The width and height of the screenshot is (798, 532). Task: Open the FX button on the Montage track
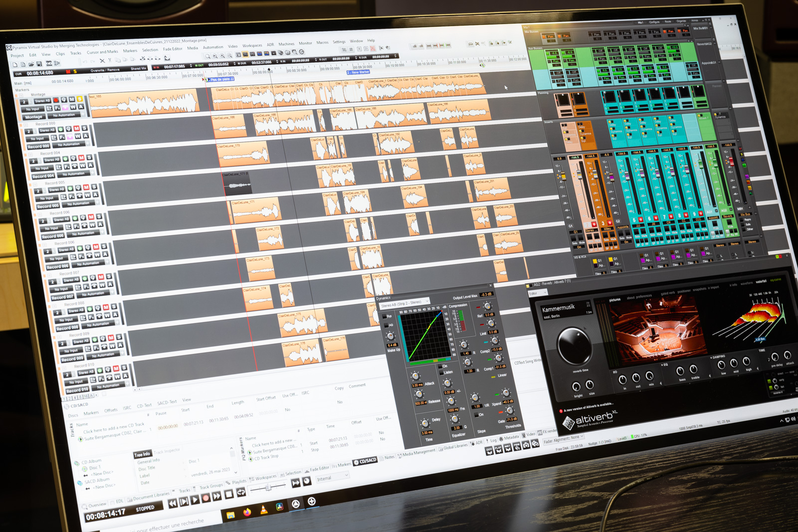(x=57, y=108)
